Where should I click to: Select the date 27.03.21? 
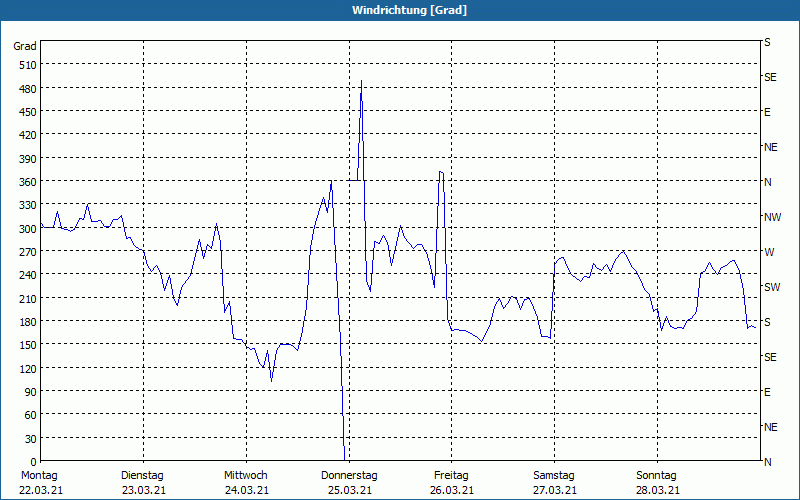pos(555,491)
